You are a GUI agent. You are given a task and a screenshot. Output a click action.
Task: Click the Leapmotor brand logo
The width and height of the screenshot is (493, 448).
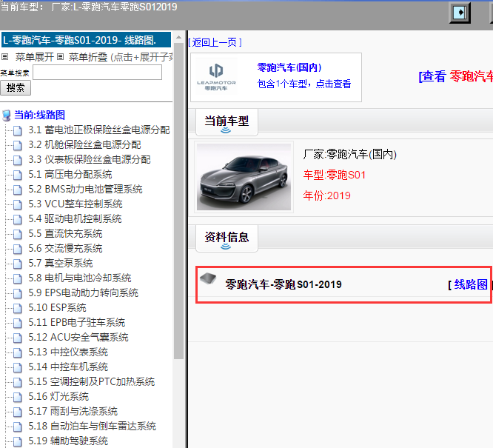(216, 77)
